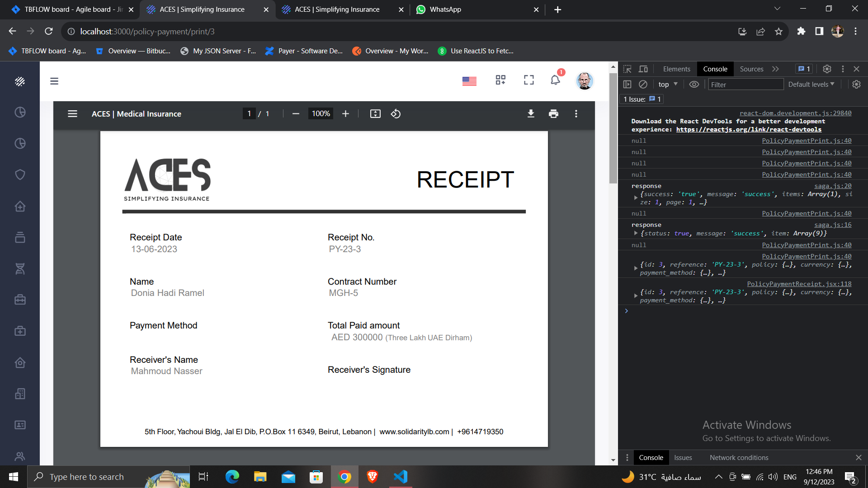Toggle the device toolbar in DevTools
Image resolution: width=868 pixels, height=488 pixels.
[643, 69]
